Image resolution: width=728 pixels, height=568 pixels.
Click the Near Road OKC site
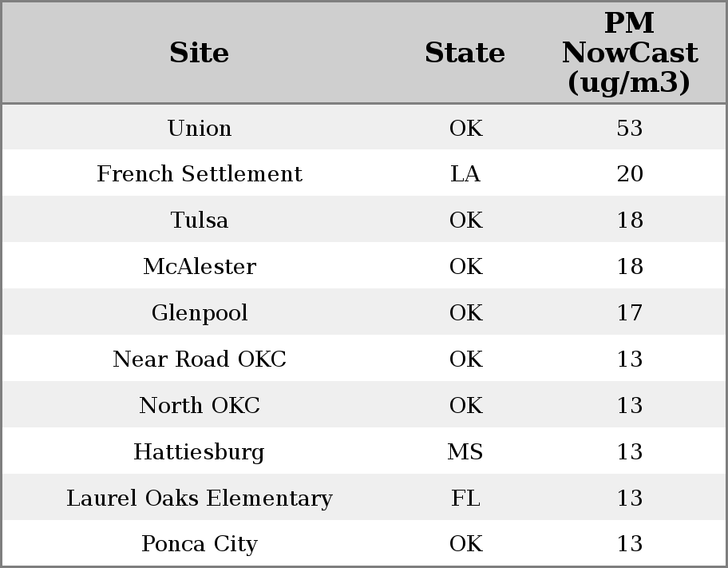point(200,359)
